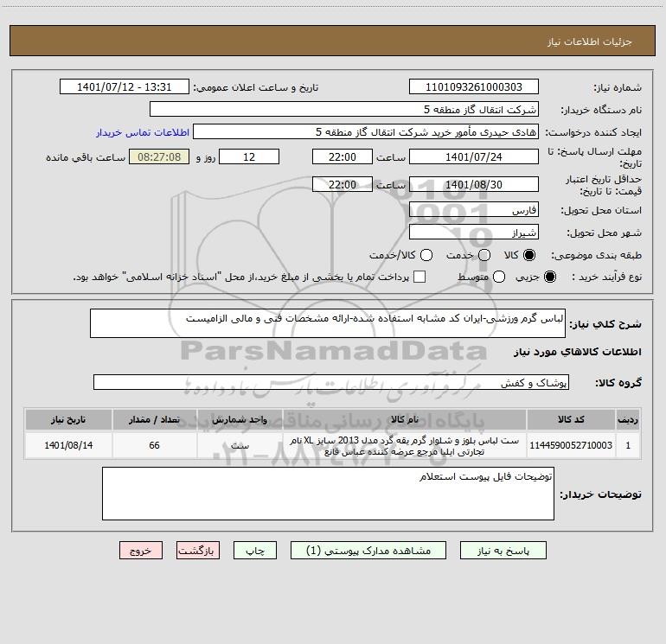Click the گروه کالا field پوشاک و کفش
Viewport: 666px width, 644px height.
(x=331, y=382)
